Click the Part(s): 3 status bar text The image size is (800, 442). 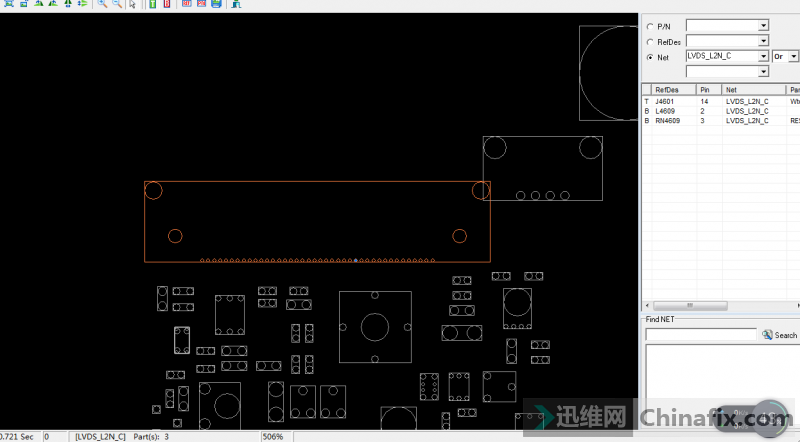pyautogui.click(x=151, y=437)
